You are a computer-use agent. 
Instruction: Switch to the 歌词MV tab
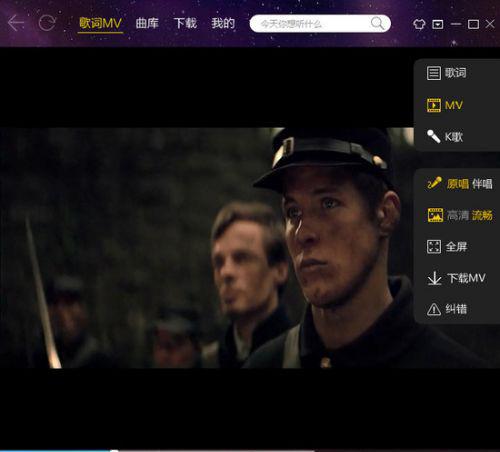pos(100,23)
